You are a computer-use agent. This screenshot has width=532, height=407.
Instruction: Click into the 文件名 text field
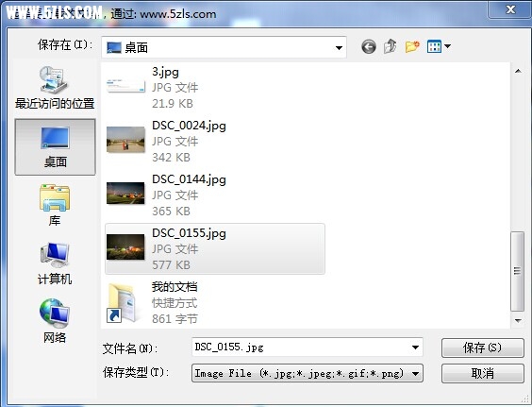coord(300,348)
